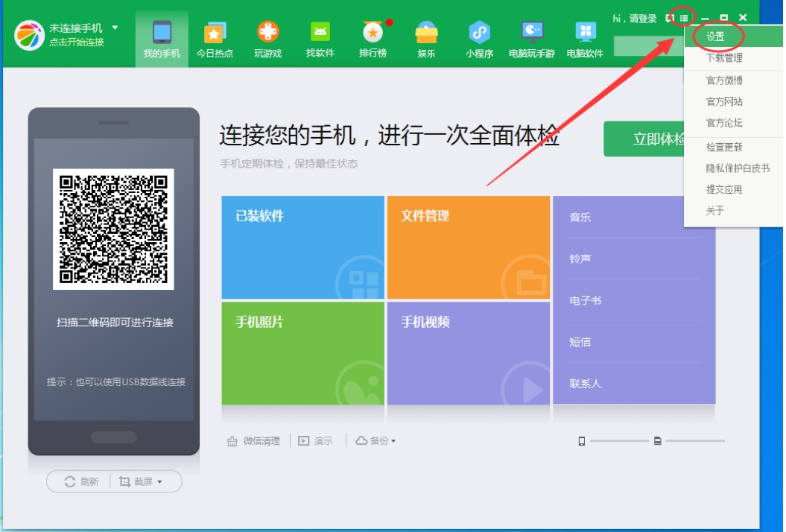Screen dimensions: 786x532
Task: Go to the 玩游戏 section
Action: pyautogui.click(x=267, y=39)
